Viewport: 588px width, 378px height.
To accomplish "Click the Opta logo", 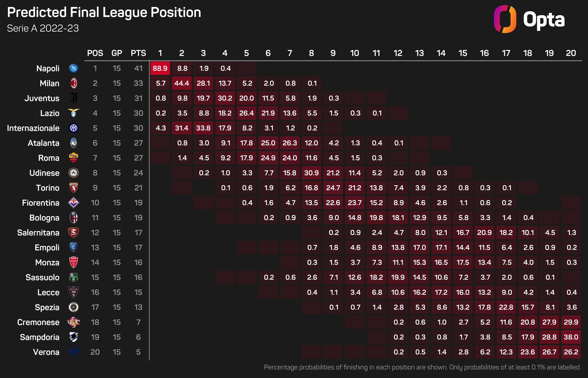I will (529, 19).
